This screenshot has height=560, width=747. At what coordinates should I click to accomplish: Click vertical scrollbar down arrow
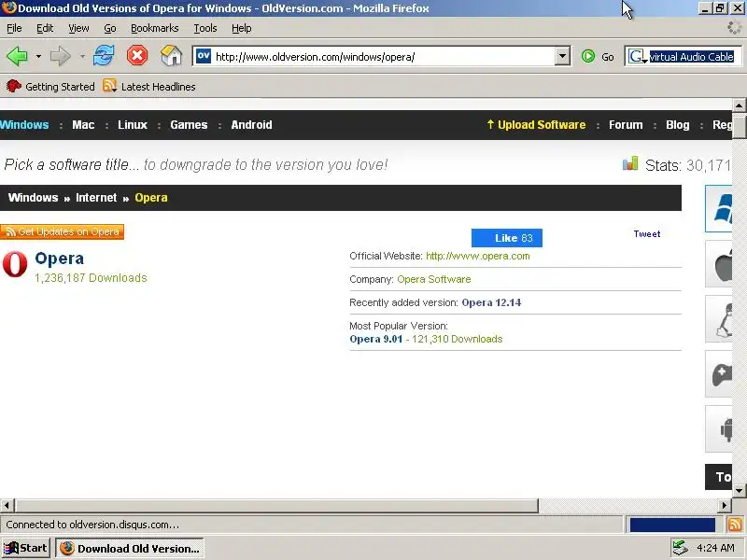(x=739, y=490)
